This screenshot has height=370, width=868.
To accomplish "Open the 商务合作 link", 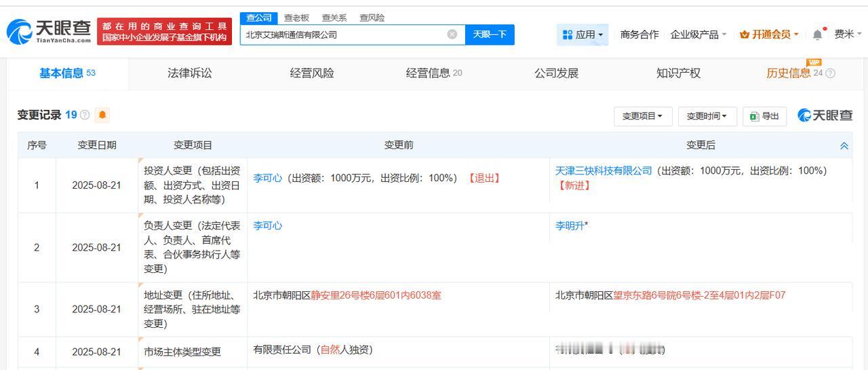I will click(x=639, y=34).
